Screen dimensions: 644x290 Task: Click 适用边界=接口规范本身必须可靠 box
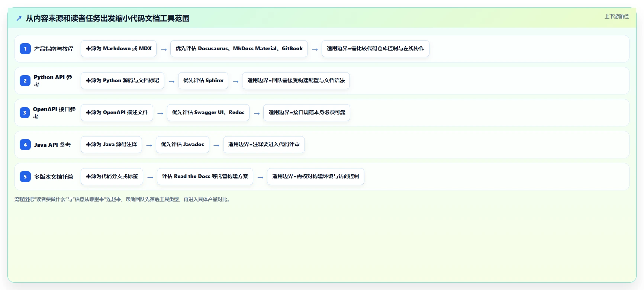(307, 113)
